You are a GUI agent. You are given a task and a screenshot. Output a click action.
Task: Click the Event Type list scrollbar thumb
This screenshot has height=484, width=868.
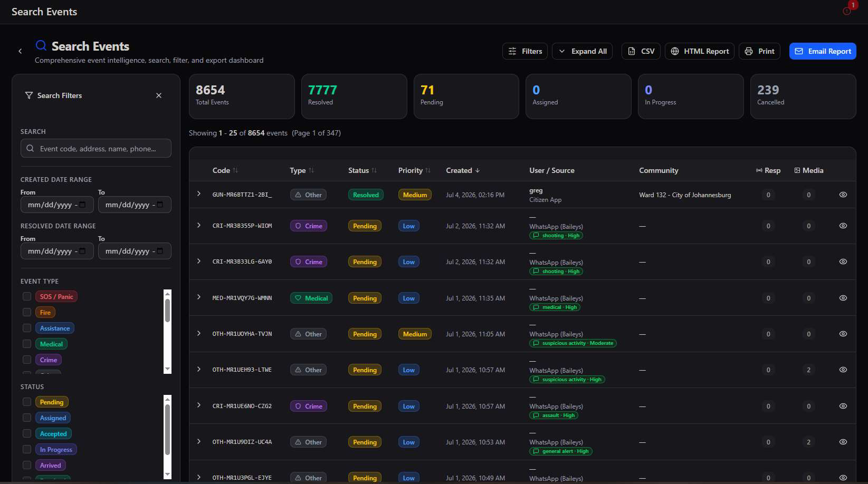pos(168,311)
